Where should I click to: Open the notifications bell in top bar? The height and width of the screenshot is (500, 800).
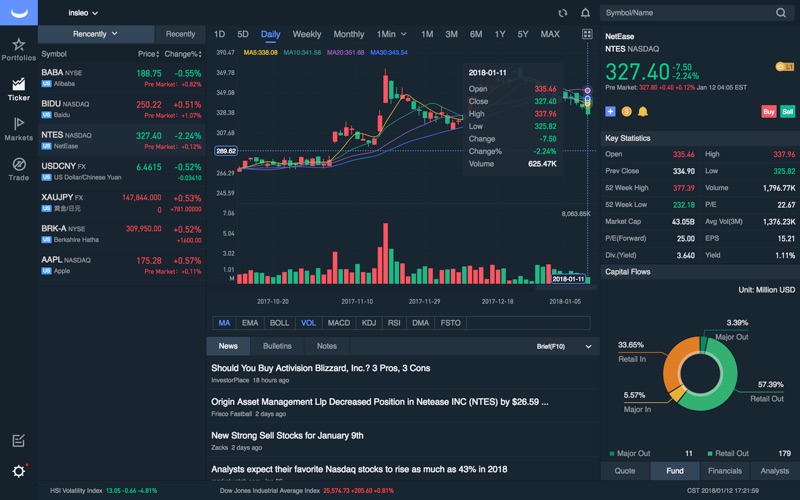click(x=585, y=13)
